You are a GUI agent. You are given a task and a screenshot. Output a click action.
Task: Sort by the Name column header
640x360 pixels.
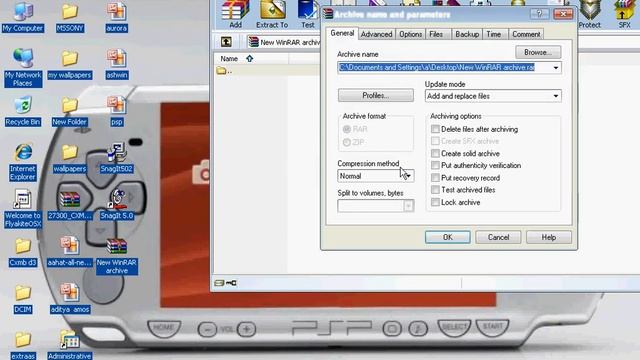click(x=229, y=59)
